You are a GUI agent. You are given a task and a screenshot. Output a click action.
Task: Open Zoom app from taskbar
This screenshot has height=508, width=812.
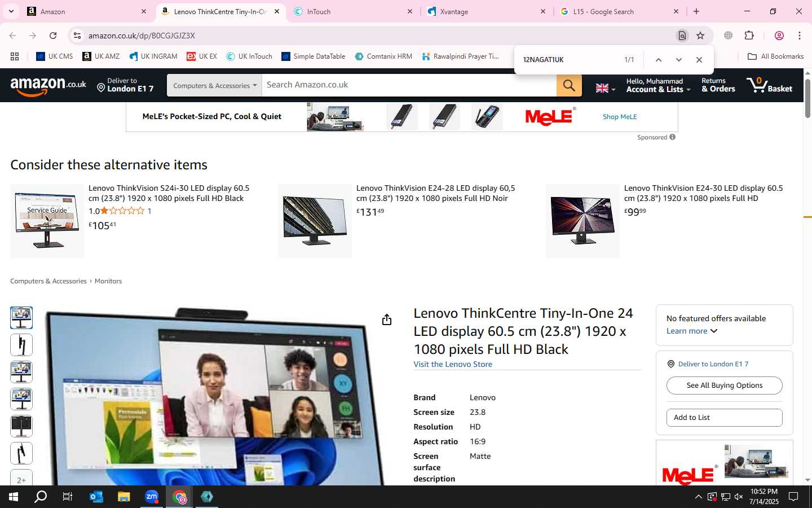(152, 497)
